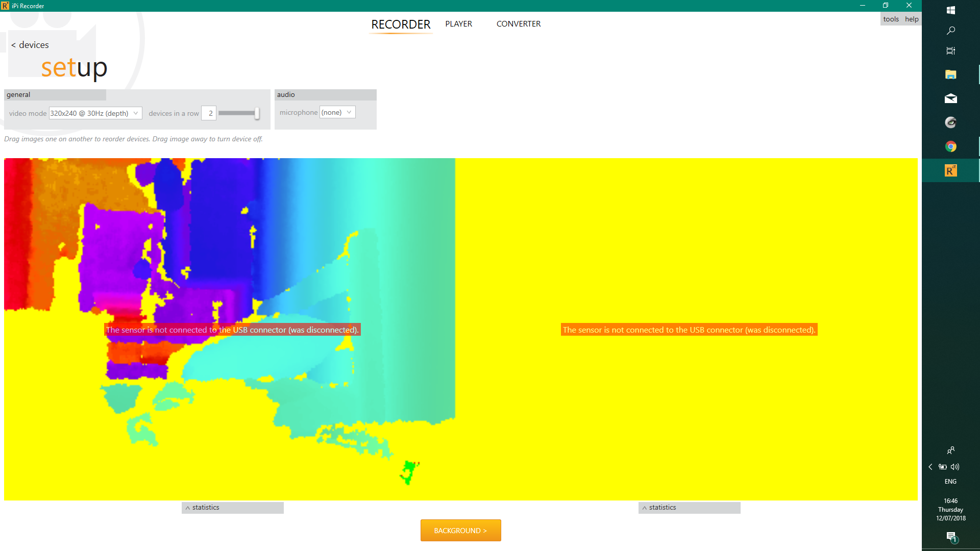Launch File Explorer from taskbar
The width and height of the screenshot is (980, 551).
coord(950,74)
